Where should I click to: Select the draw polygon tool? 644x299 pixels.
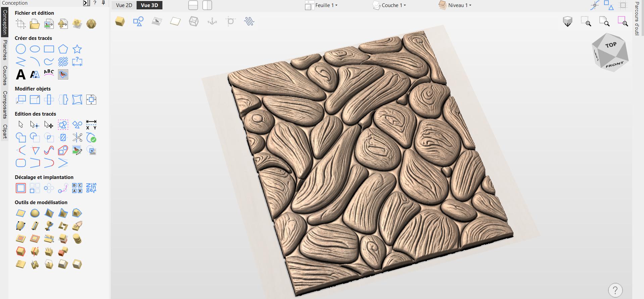(63, 49)
